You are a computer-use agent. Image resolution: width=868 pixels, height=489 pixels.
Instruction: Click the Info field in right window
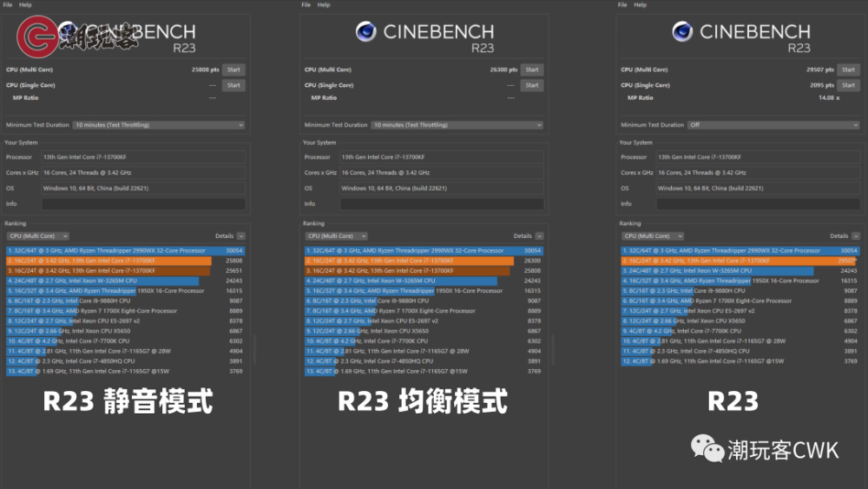tap(759, 204)
